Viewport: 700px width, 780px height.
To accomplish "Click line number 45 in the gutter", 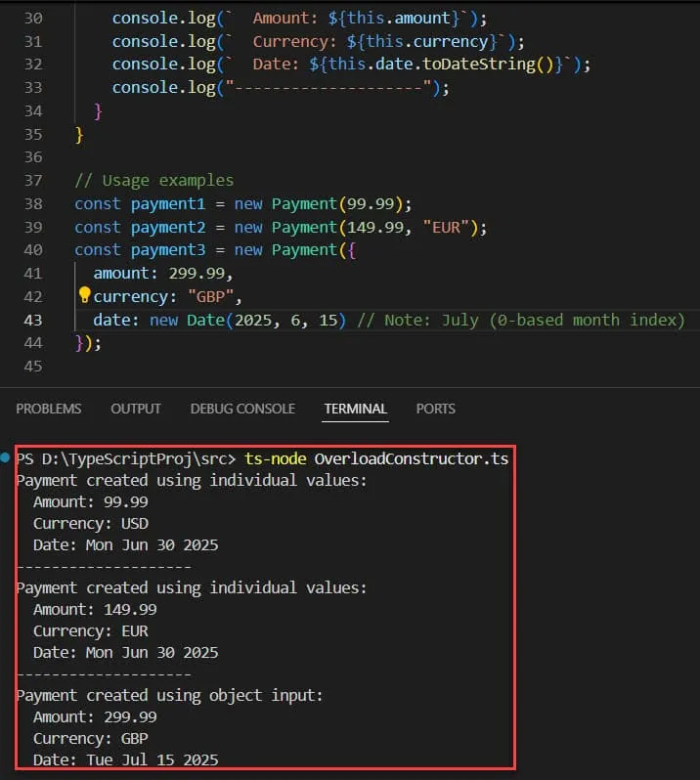I will pyautogui.click(x=33, y=367).
